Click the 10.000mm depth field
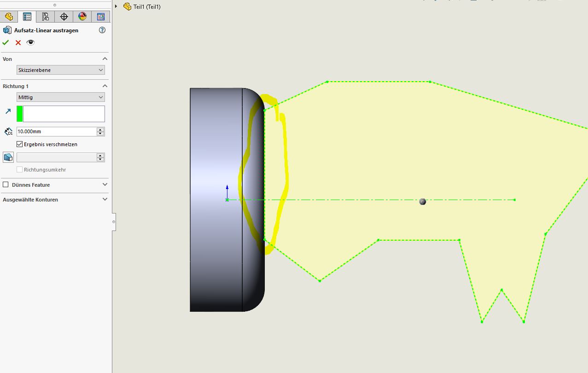This screenshot has width=588, height=373. tap(56, 131)
